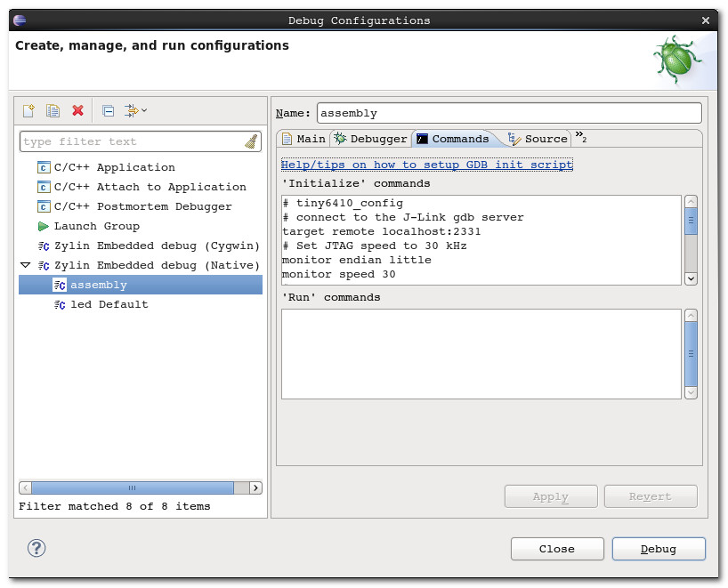Select C/C++ Application configuration type

[x=115, y=167]
